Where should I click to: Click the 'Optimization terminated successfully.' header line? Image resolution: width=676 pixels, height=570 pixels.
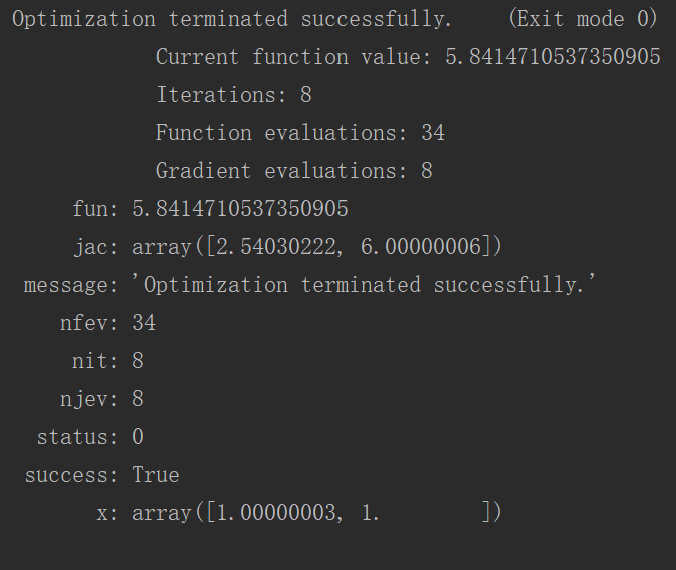232,19
